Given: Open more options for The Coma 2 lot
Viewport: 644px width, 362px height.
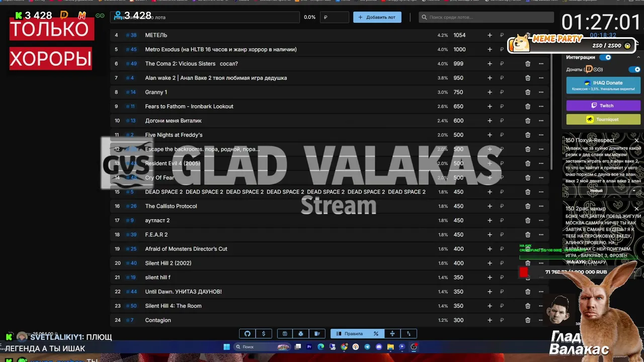Looking at the screenshot, I should pyautogui.click(x=541, y=64).
